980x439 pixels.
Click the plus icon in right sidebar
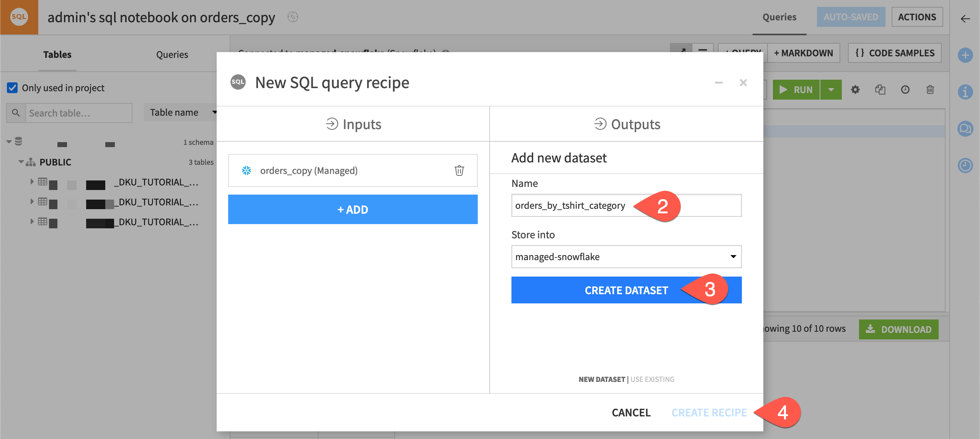point(966,55)
